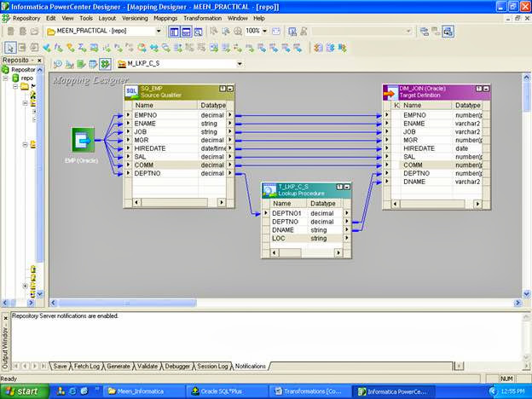Click the T_LKP_C_S horizontal scroll right arrow
Image resolution: width=532 pixels, height=399 pixels.
(338, 252)
